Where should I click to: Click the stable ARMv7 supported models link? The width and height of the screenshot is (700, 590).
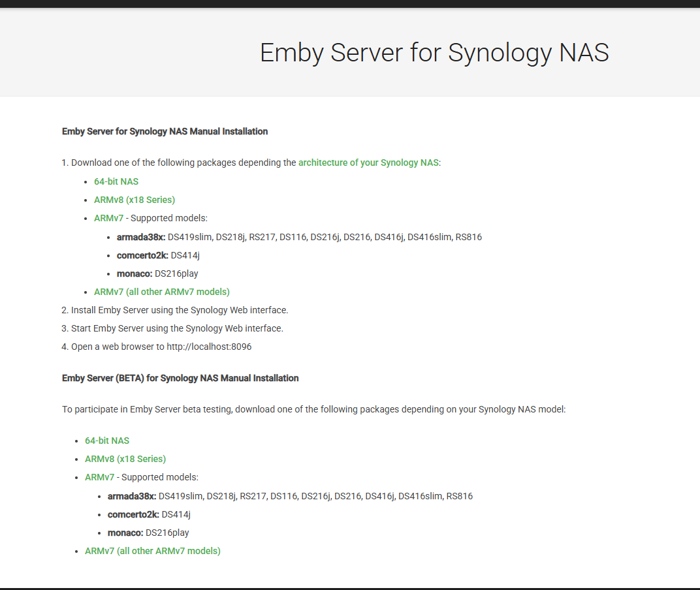click(x=108, y=218)
